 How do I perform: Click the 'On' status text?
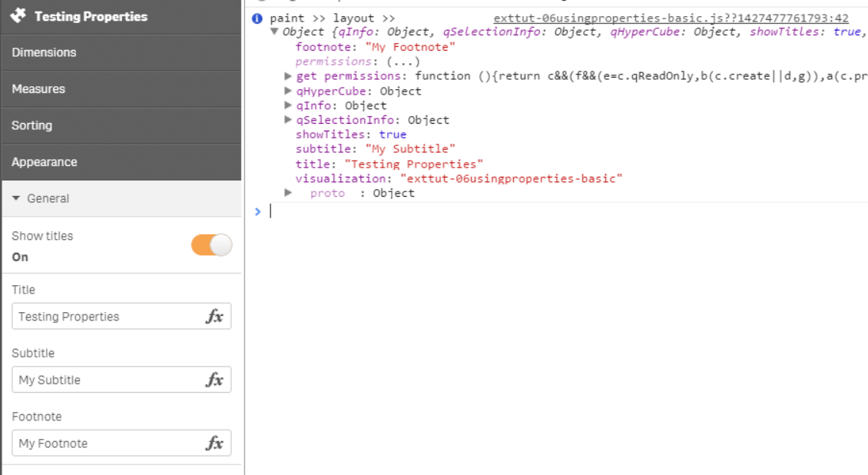click(20, 257)
